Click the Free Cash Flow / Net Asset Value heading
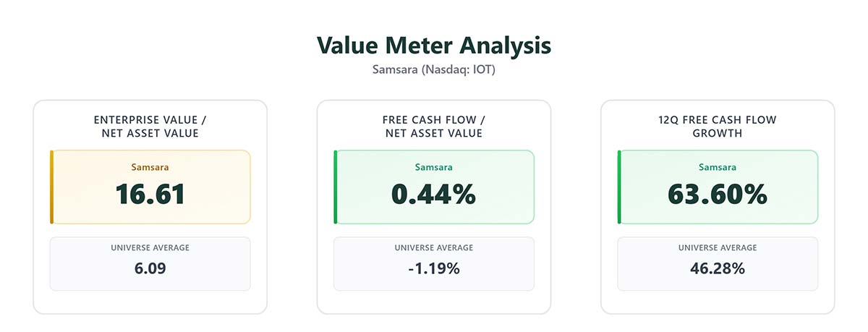This screenshot has width=868, height=332. pos(434,127)
